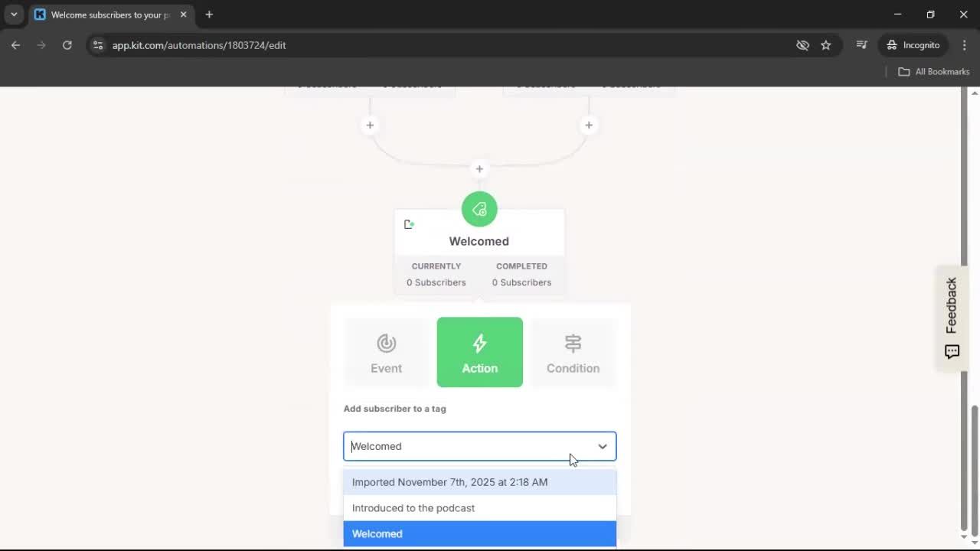The width and height of the screenshot is (980, 551).
Task: Click the plus icon above the Welcomed node
Action: pyautogui.click(x=479, y=168)
